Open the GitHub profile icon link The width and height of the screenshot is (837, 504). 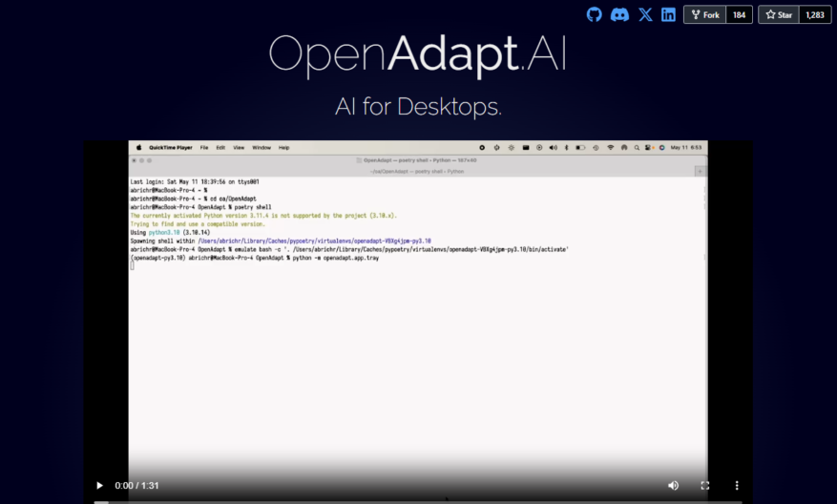(595, 14)
